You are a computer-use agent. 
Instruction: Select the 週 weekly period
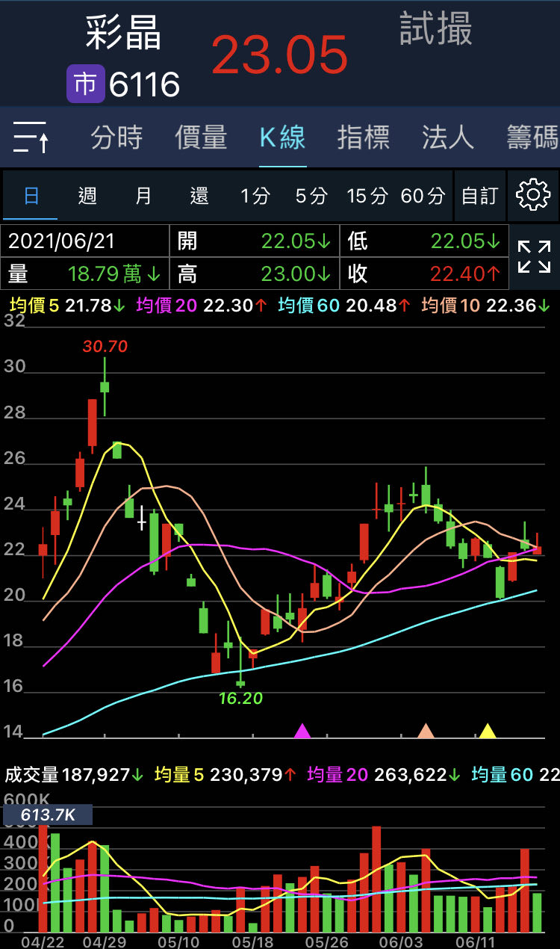87,196
